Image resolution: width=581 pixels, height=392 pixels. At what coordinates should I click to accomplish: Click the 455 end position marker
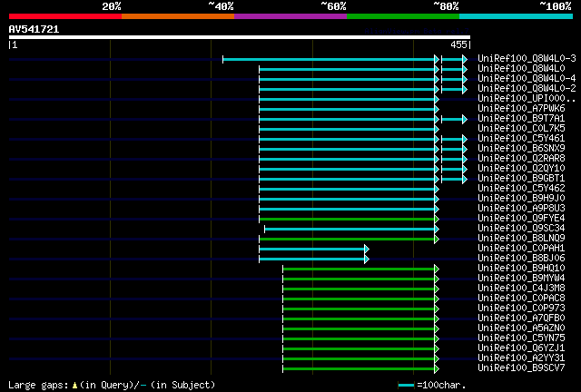(460, 44)
